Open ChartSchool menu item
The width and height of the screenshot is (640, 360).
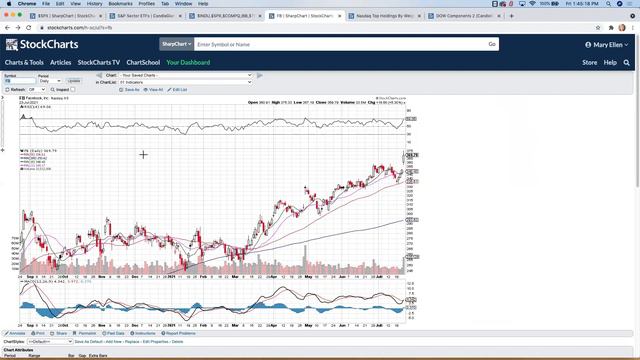(143, 62)
